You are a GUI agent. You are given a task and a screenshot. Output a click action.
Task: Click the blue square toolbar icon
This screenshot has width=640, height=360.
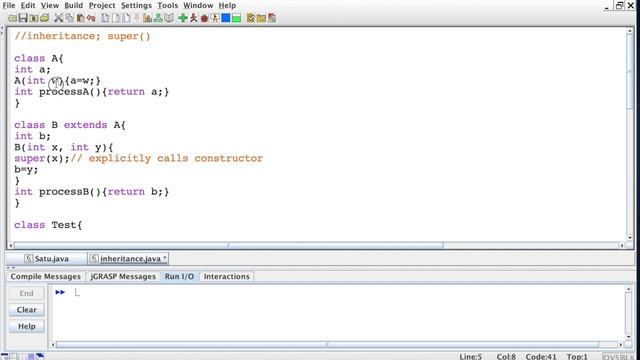(x=226, y=18)
